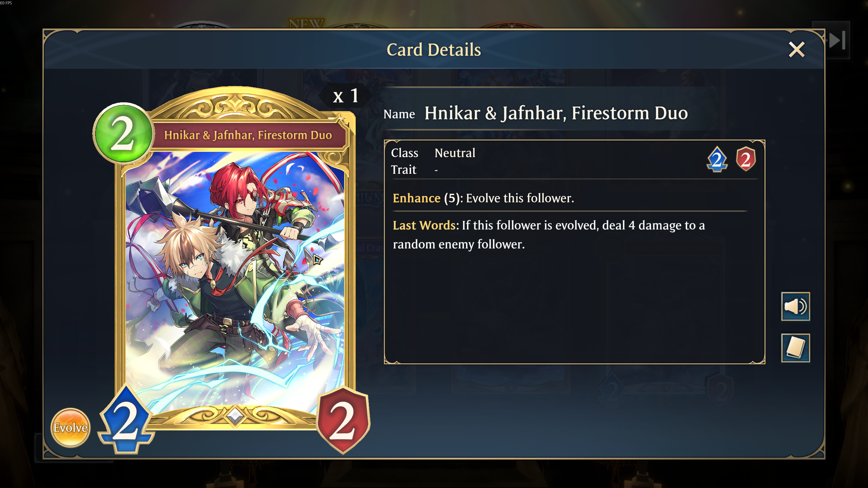Click the small blue attack icon in details
The image size is (868, 488).
coord(717,159)
